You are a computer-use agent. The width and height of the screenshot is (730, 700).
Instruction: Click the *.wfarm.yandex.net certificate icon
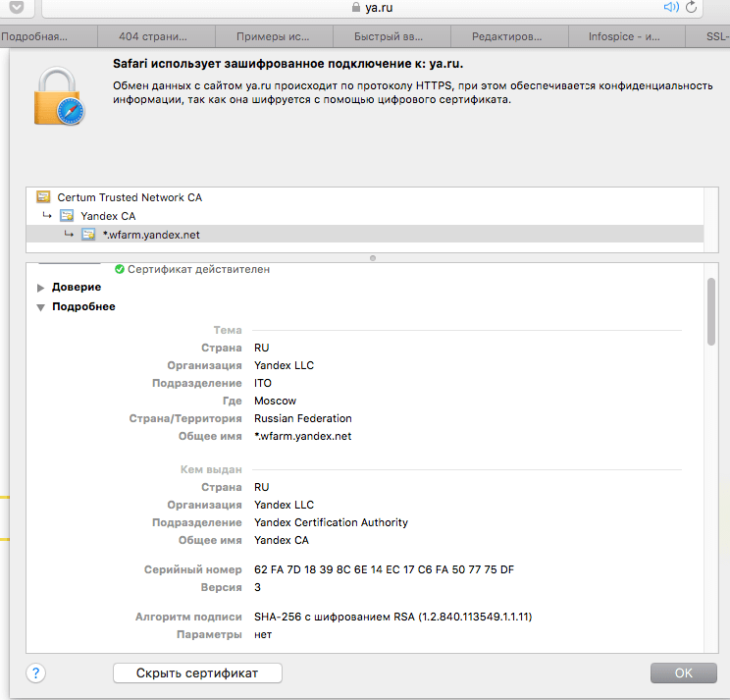click(88, 235)
